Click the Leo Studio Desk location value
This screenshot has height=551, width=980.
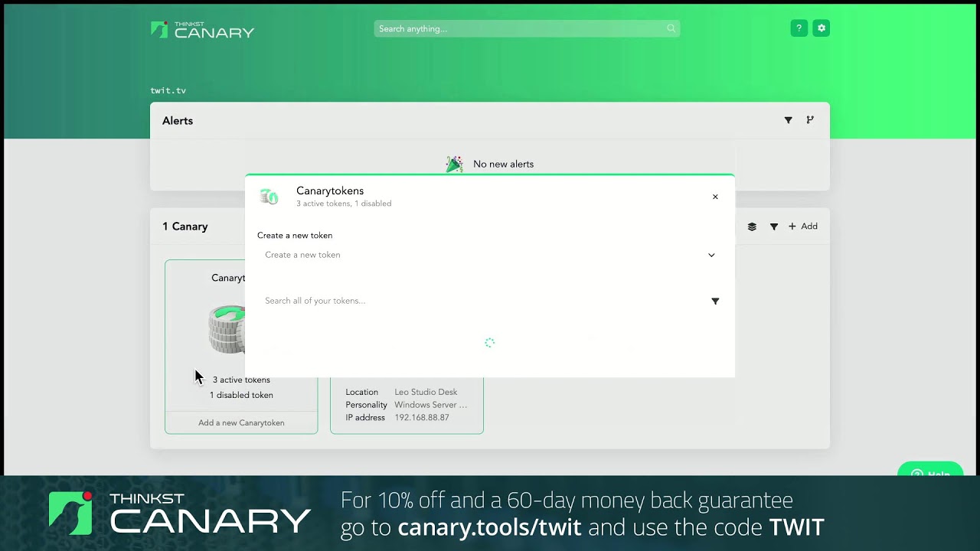tap(426, 392)
